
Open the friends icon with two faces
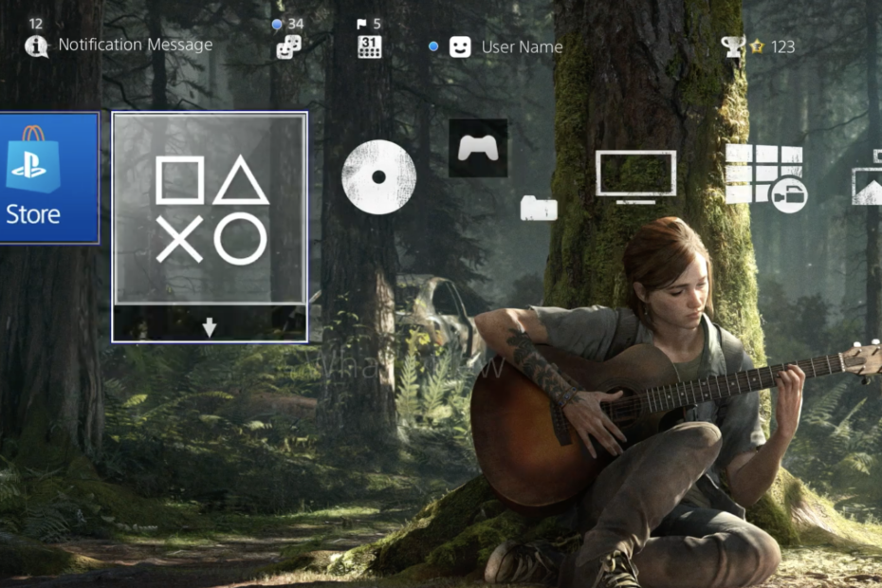[288, 47]
